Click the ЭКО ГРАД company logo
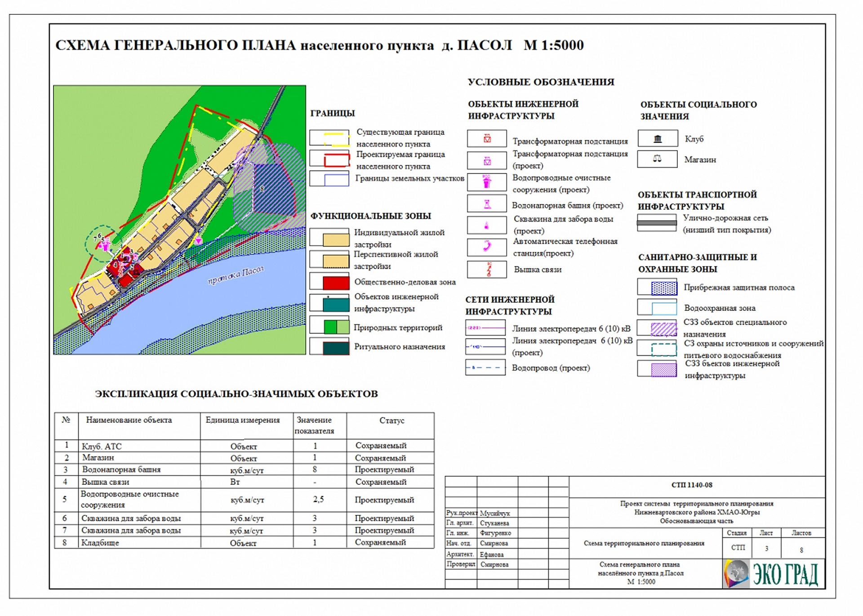The image size is (863, 616). tap(774, 574)
